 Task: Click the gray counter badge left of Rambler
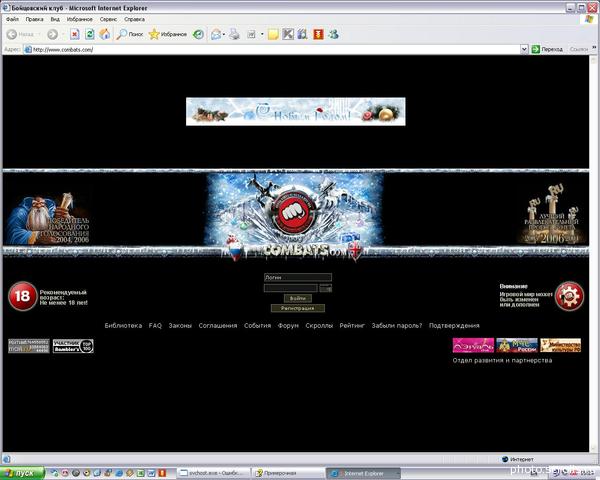point(29,346)
